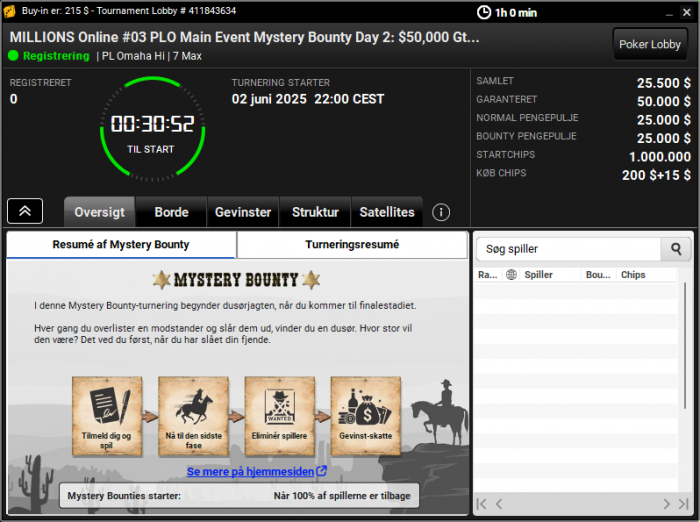Image resolution: width=700 pixels, height=522 pixels.
Task: Jump to last page of player list
Action: click(x=683, y=504)
